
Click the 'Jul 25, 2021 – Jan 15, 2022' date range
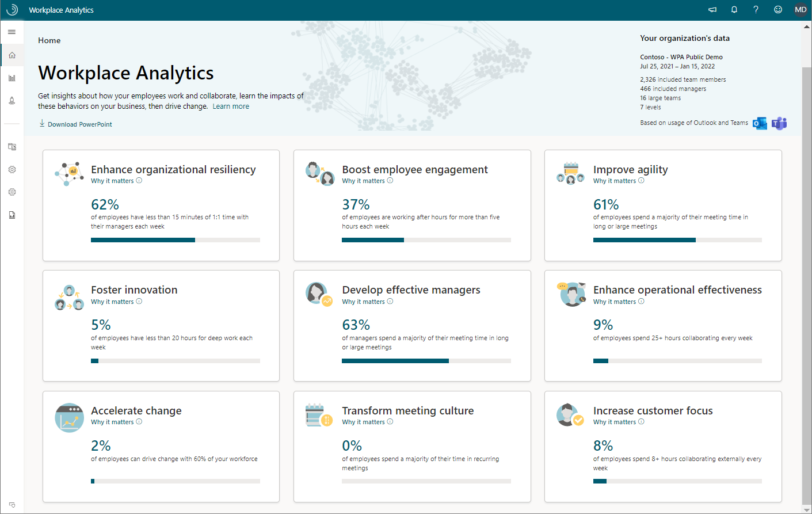coord(677,66)
